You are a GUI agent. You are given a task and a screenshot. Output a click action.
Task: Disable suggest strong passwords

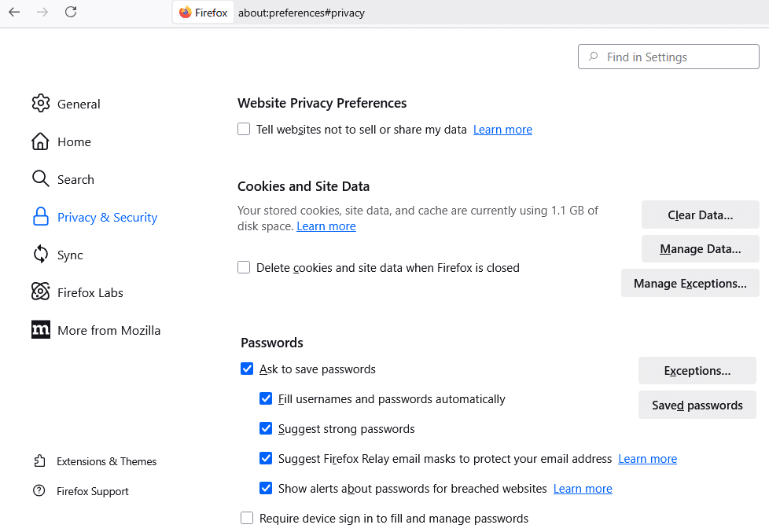click(x=266, y=428)
